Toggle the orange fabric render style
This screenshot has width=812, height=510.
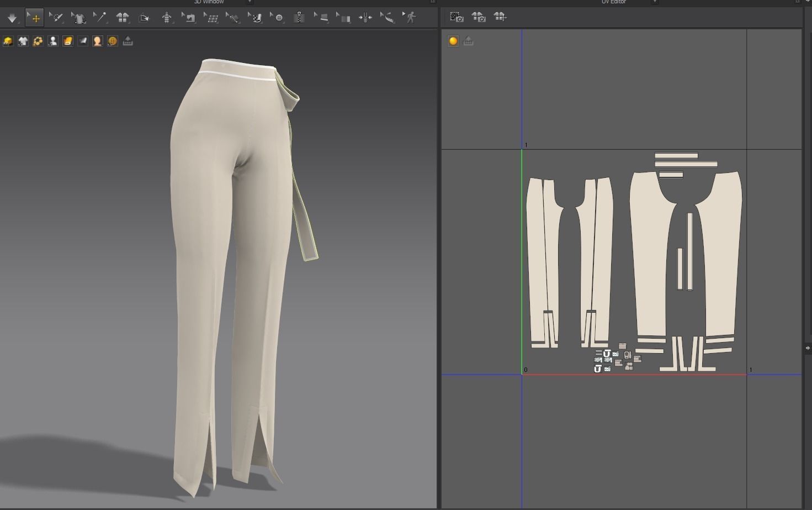point(67,41)
